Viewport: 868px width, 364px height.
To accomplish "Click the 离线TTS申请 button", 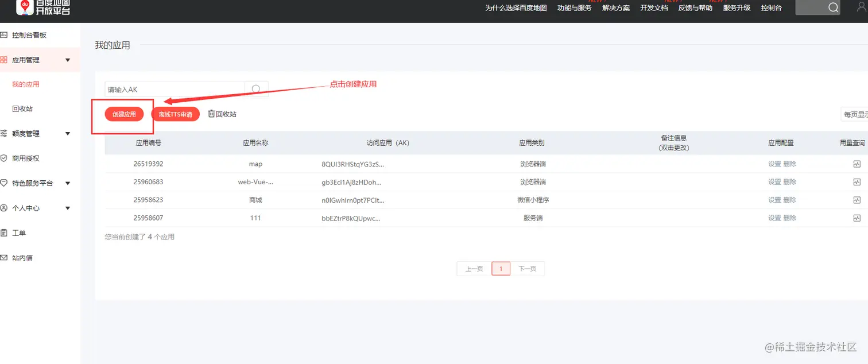I will 175,114.
